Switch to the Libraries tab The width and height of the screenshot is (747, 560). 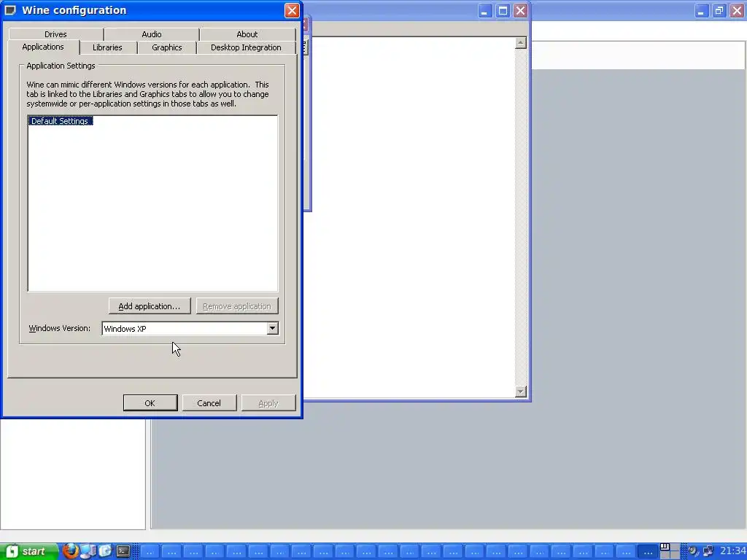point(107,47)
